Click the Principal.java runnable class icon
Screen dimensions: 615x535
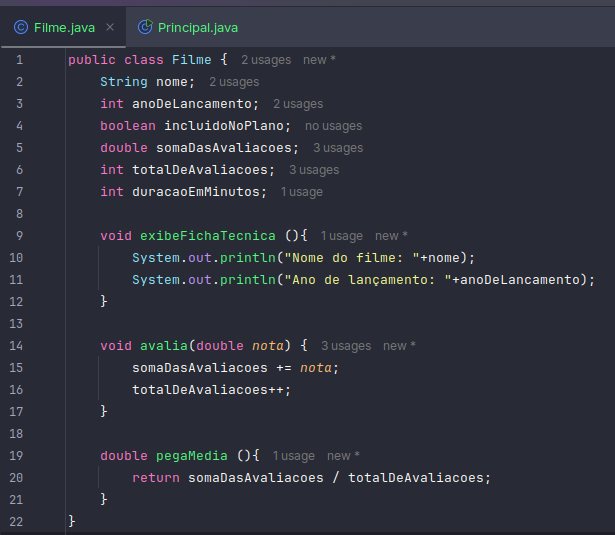145,27
